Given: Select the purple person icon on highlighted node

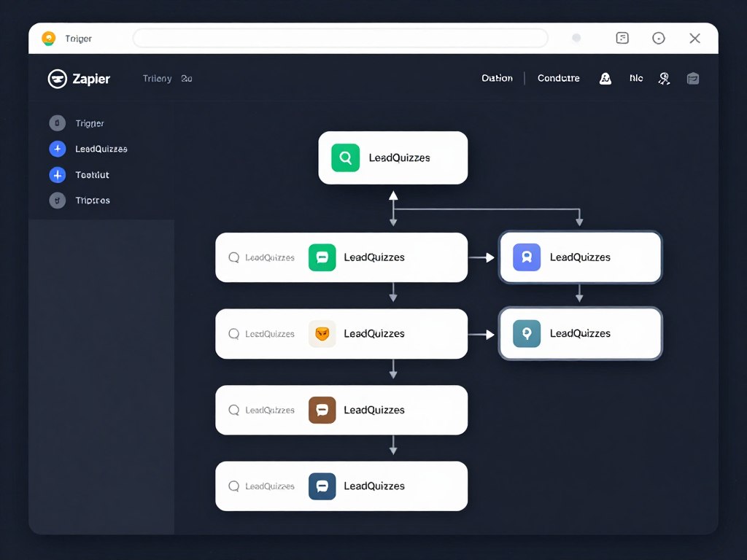Looking at the screenshot, I should [x=526, y=257].
